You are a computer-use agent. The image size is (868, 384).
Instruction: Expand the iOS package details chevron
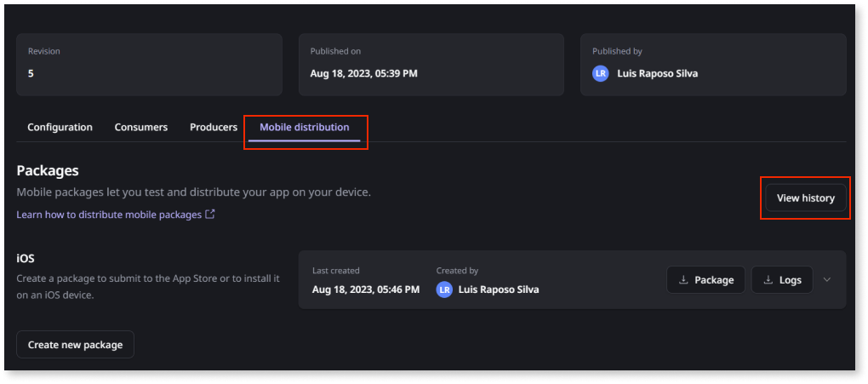827,280
